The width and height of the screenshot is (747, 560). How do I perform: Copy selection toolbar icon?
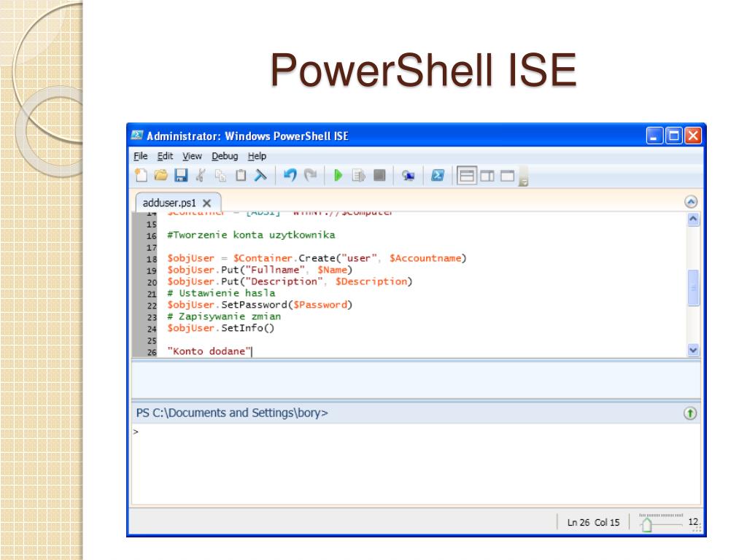tap(220, 176)
